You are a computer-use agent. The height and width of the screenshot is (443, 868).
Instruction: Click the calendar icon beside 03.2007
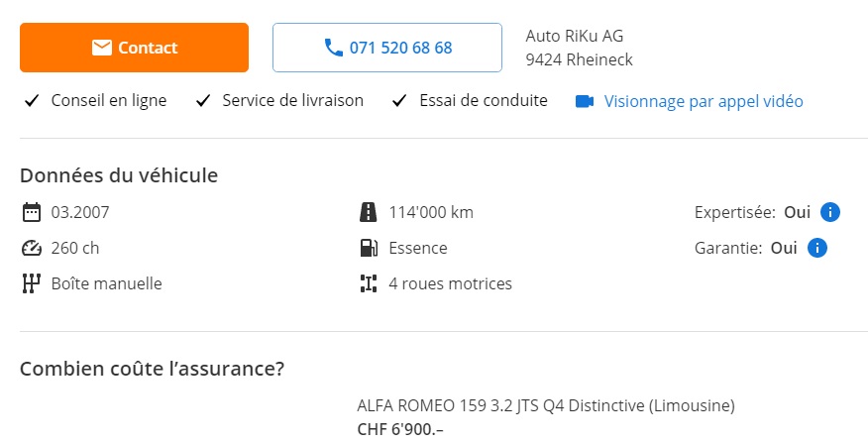pos(32,212)
